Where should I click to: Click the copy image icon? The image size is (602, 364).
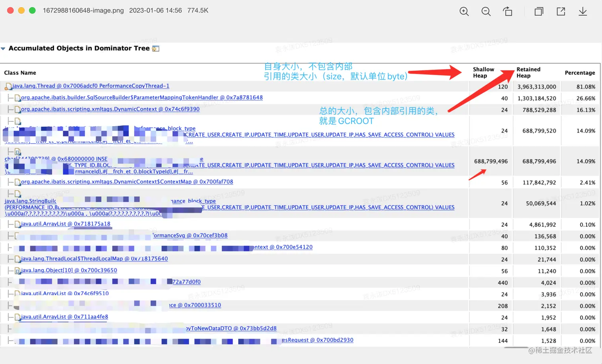point(539,12)
